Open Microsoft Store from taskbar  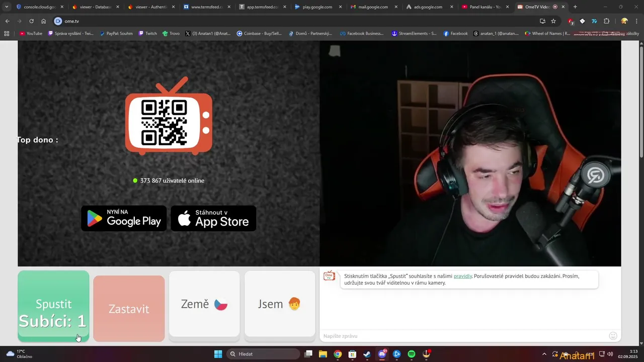[353, 354]
